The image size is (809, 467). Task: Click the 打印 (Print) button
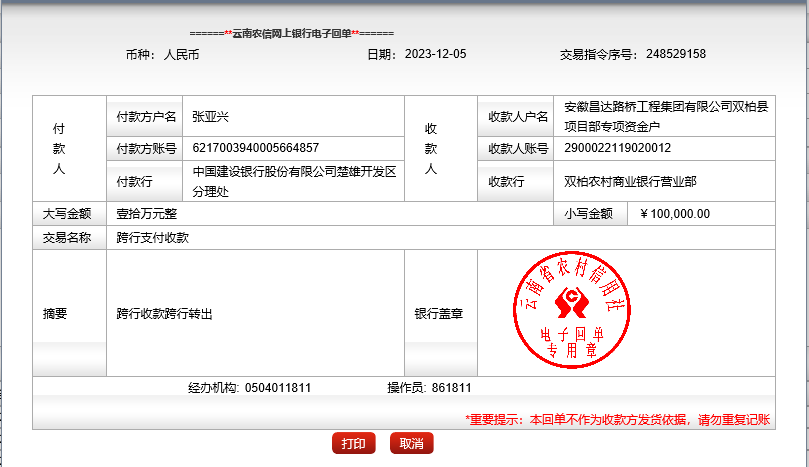[353, 444]
